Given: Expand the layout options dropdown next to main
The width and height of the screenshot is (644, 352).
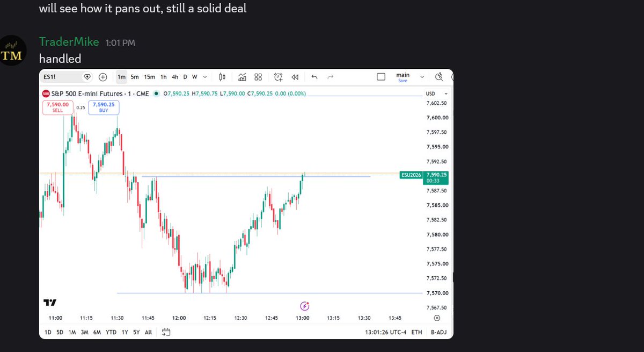Looking at the screenshot, I should pyautogui.click(x=422, y=77).
